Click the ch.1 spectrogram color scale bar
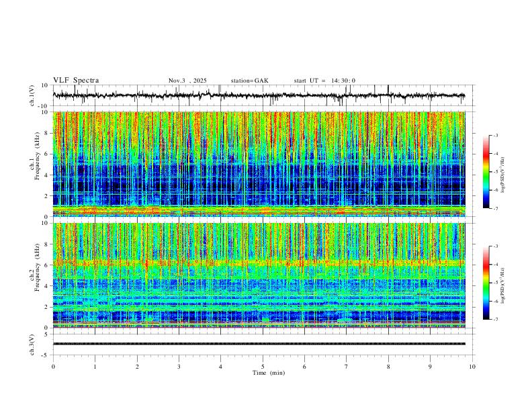This screenshot has width=532, height=411. (486, 172)
